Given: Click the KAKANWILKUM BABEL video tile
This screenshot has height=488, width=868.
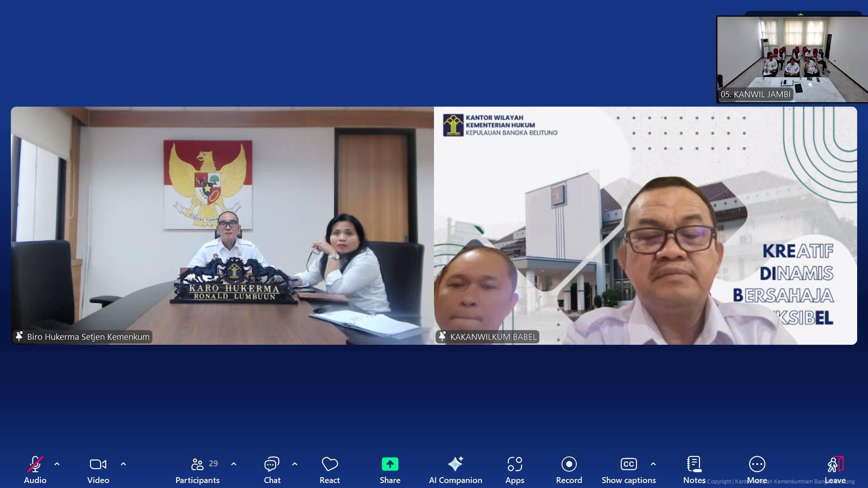Looking at the screenshot, I should point(645,225).
